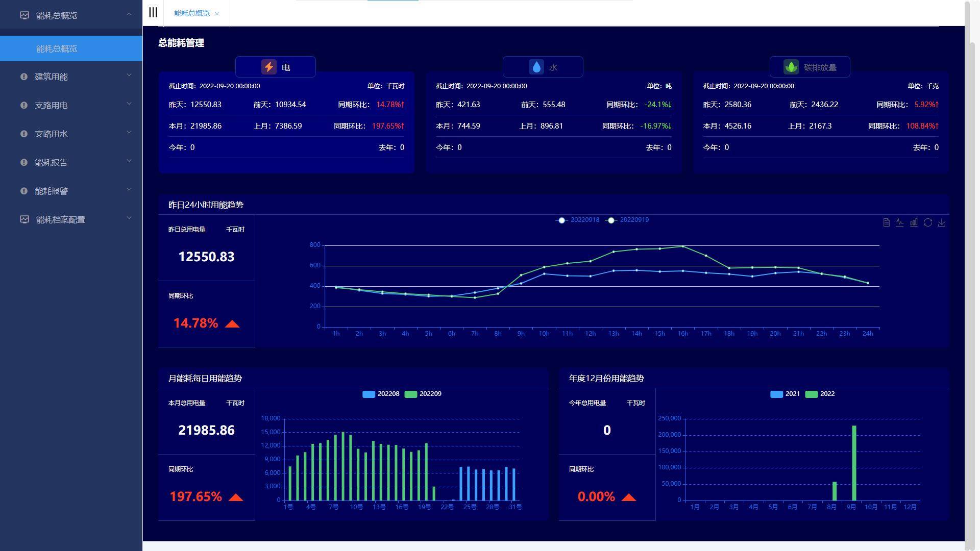The height and width of the screenshot is (551, 980).
Task: Switch to 碳排放量 leaf tab
Action: point(810,67)
